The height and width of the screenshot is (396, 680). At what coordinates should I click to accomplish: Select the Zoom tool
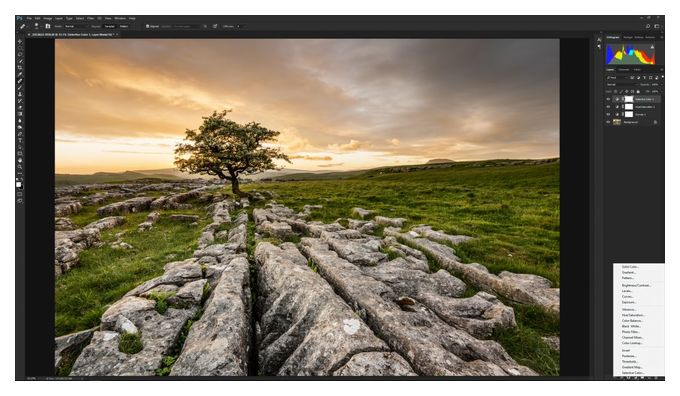(20, 167)
